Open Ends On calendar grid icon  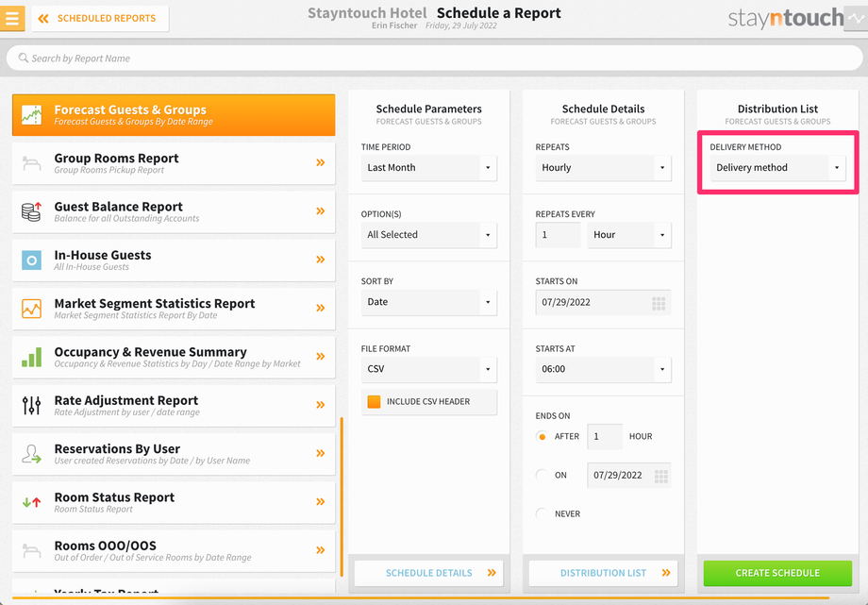point(661,476)
